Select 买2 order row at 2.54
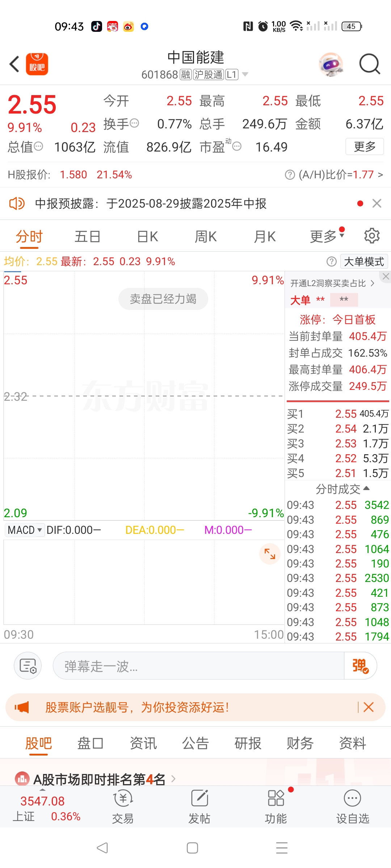This screenshot has height=868, width=391. click(338, 429)
